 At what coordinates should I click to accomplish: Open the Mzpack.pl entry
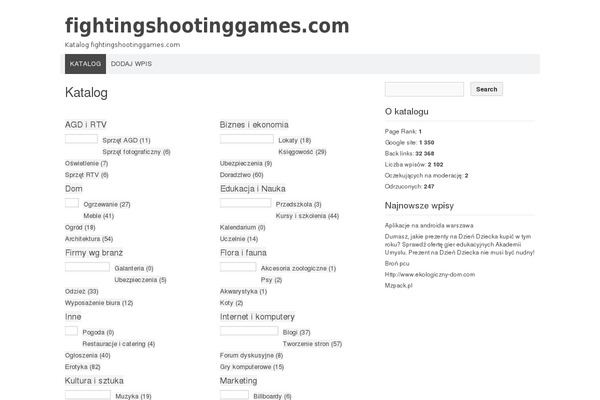click(399, 286)
